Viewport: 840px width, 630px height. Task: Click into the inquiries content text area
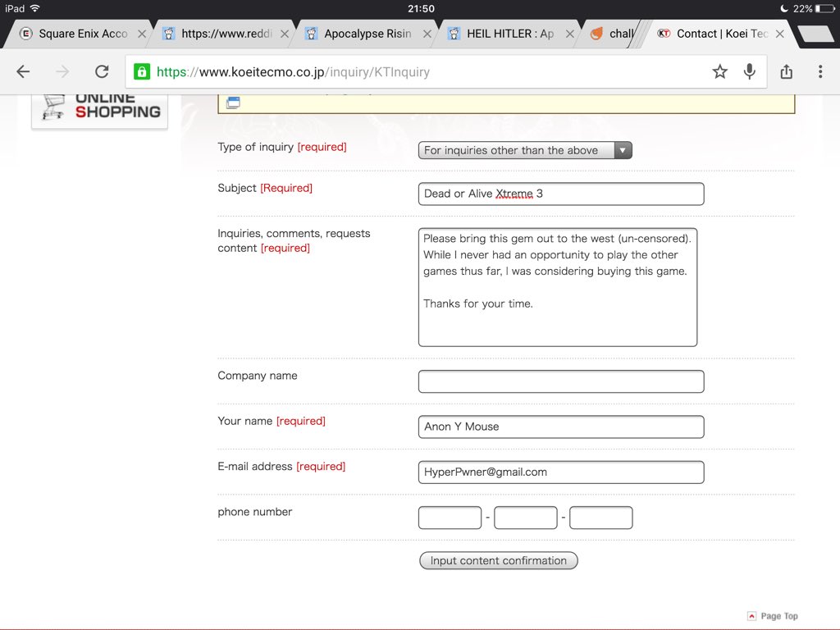[558, 287]
